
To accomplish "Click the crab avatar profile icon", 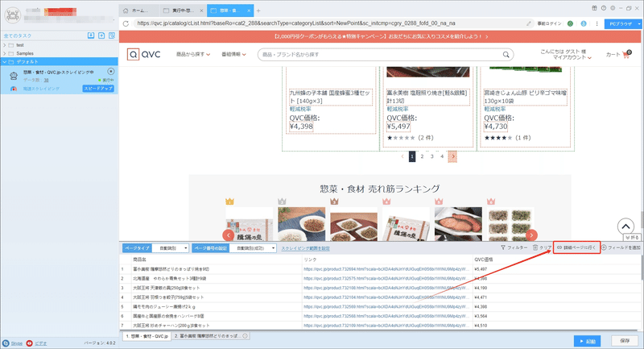I will pos(13,15).
